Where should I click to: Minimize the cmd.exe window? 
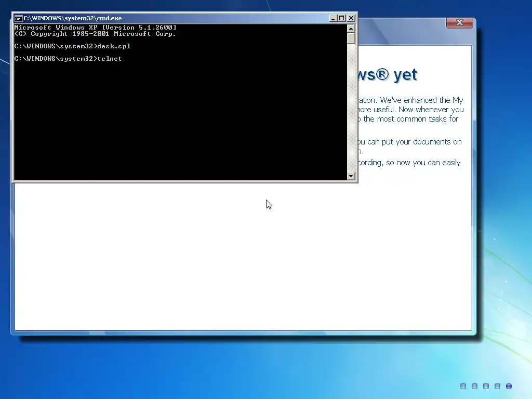click(333, 18)
